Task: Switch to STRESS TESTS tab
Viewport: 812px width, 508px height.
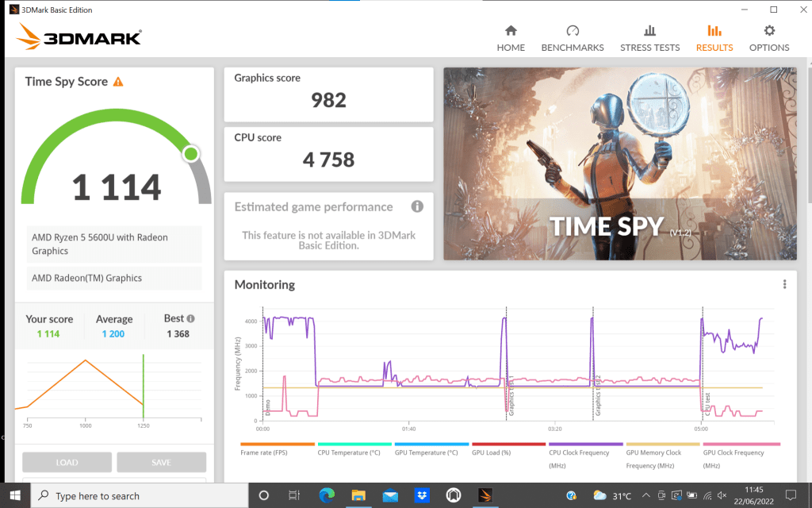Action: point(650,39)
